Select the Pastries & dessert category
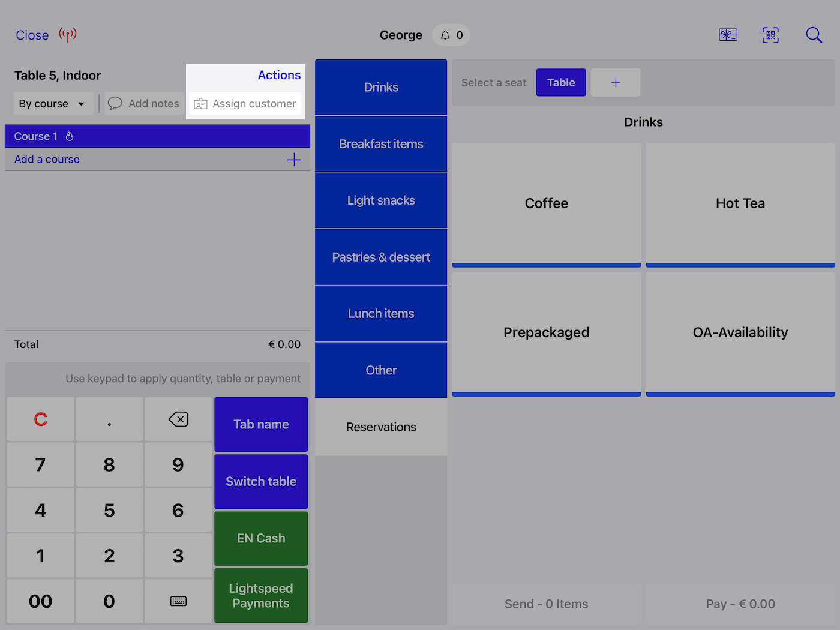The image size is (840, 630). pos(381,257)
